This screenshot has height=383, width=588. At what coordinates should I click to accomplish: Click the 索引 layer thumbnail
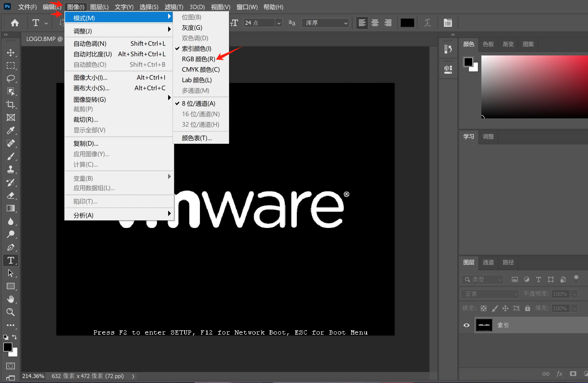tap(484, 325)
